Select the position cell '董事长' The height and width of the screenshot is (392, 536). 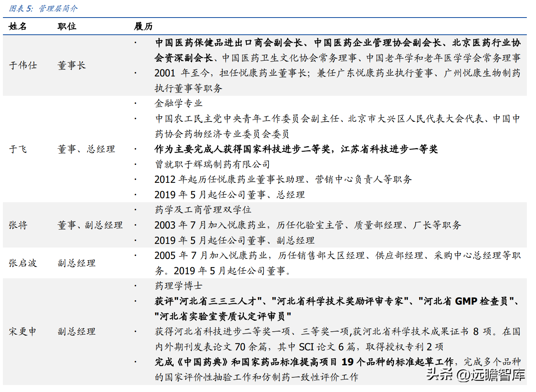click(72, 65)
